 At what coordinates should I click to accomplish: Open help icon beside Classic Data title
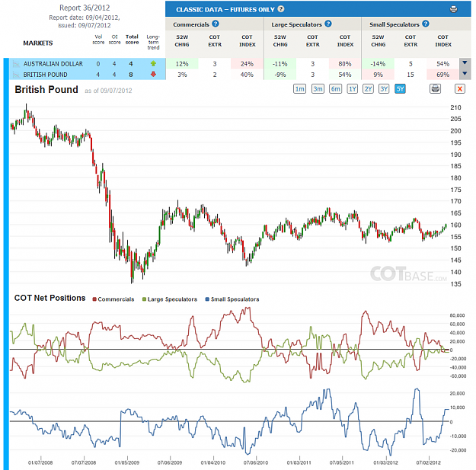pyautogui.click(x=281, y=9)
